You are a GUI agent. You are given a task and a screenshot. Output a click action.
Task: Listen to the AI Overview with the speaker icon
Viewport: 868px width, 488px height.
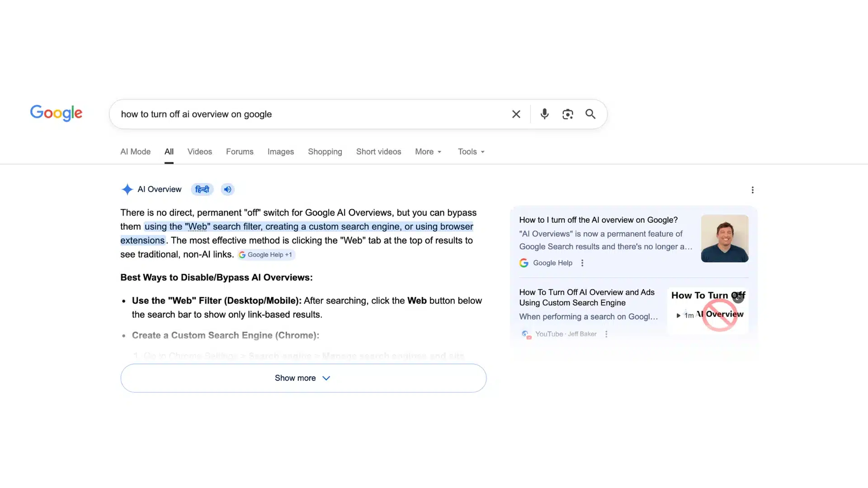[x=227, y=189]
